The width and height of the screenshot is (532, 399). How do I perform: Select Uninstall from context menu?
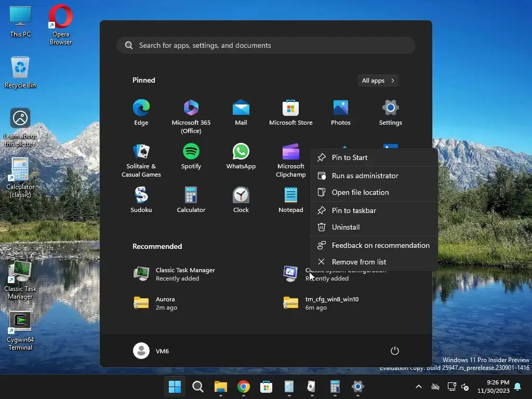point(374,227)
